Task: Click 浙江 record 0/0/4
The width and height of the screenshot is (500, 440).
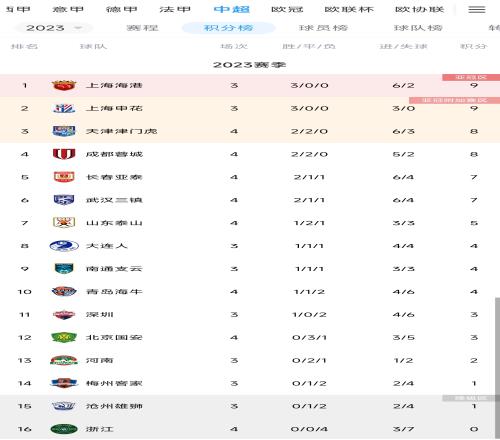Action: coord(309,429)
